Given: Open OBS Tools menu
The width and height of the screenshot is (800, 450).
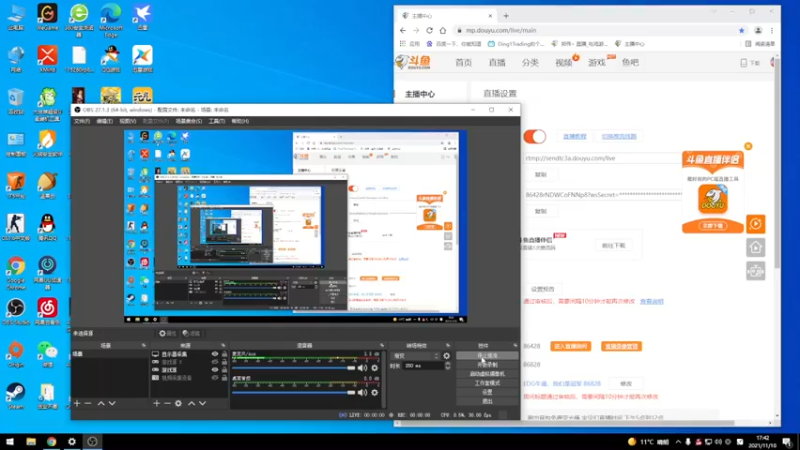Looking at the screenshot, I should (217, 121).
